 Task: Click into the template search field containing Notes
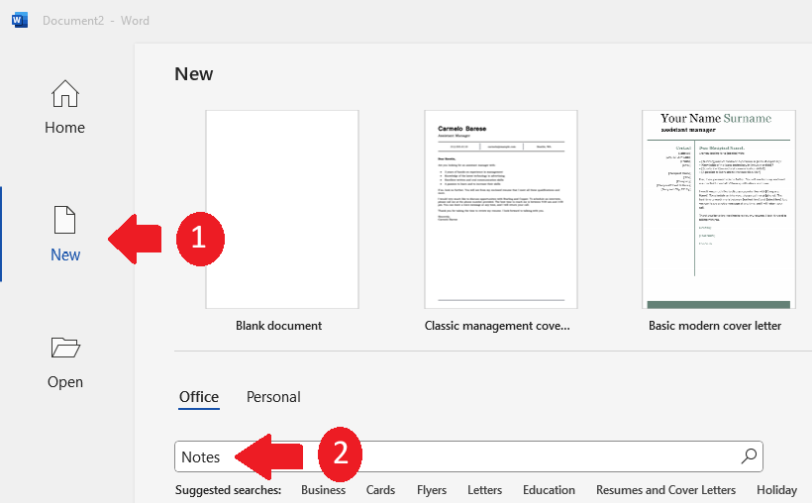coord(468,456)
